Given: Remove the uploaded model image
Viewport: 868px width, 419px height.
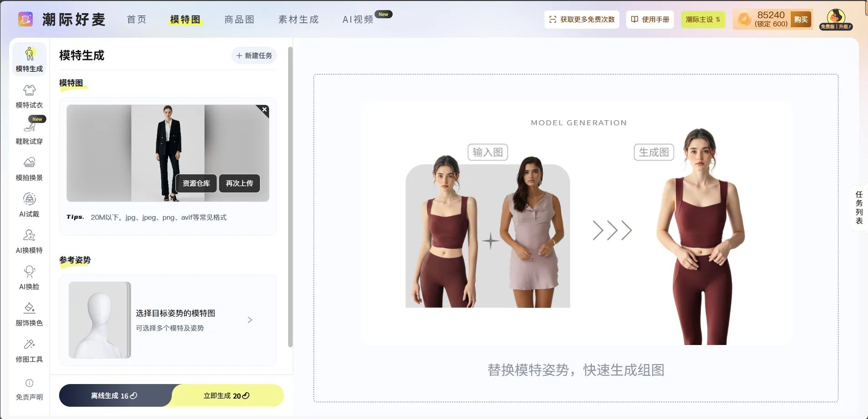Looking at the screenshot, I should [x=264, y=109].
